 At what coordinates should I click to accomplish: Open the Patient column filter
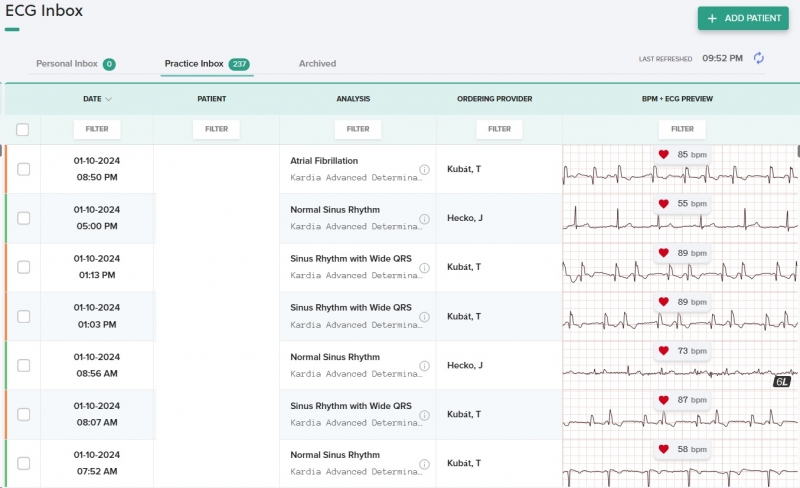(x=216, y=129)
